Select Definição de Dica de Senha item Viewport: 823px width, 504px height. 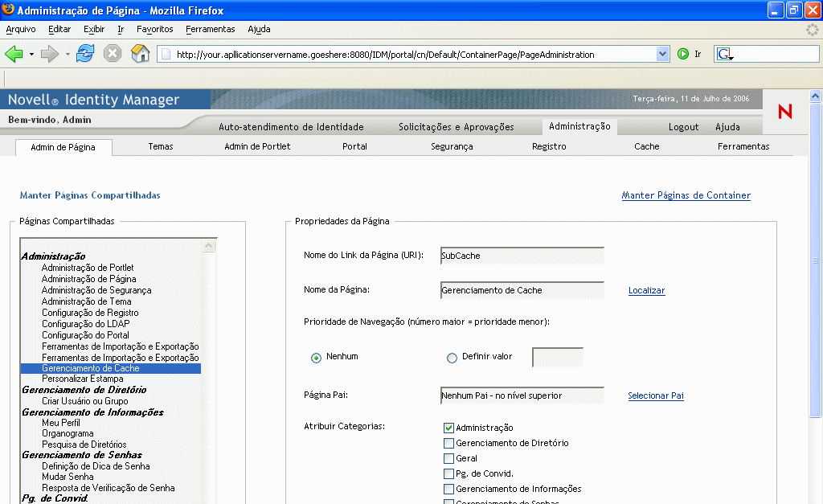[96, 466]
